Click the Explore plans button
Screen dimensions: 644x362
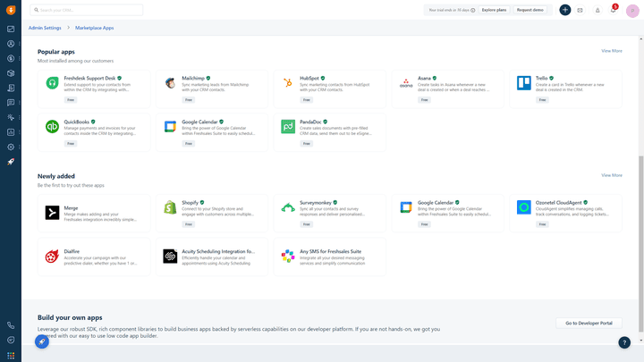(494, 10)
